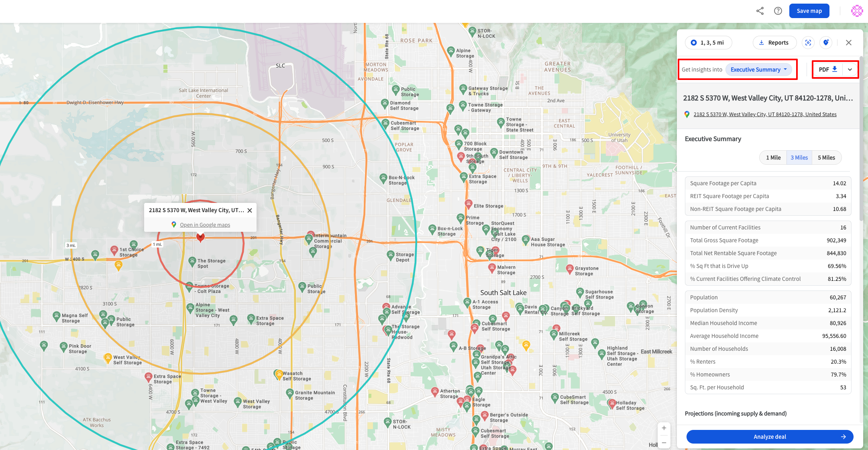This screenshot has height=450, width=868.
Task: Click the Gateway Storage & Trucks marker
Action: (x=463, y=89)
